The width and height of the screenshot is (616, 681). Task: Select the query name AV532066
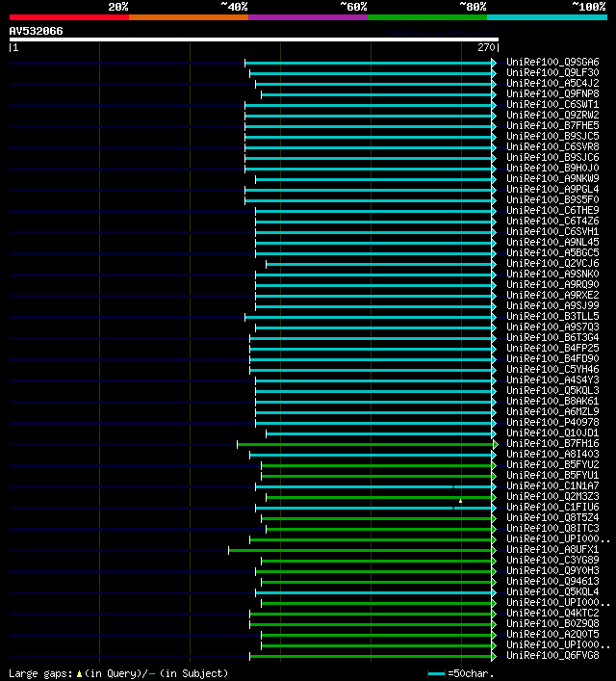click(36, 31)
